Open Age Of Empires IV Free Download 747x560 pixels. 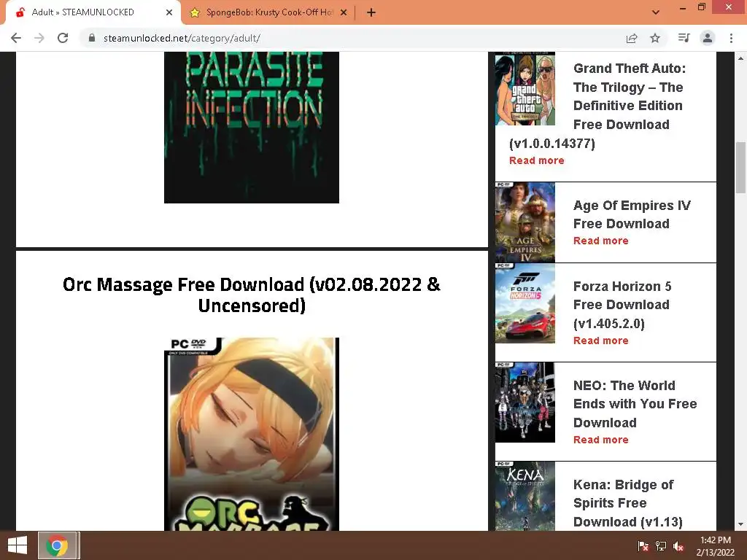[632, 214]
